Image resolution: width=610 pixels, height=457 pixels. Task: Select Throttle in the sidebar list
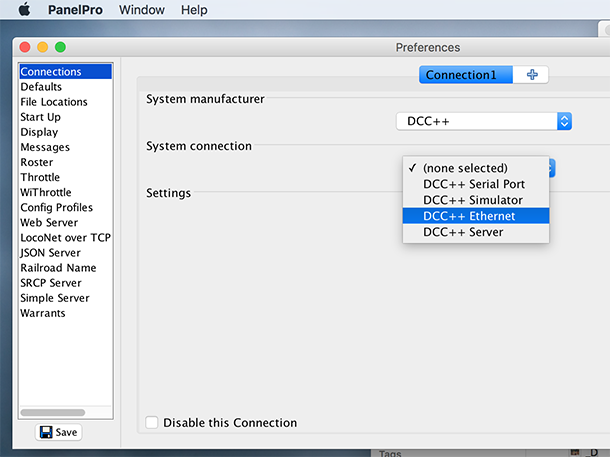[x=65, y=177]
